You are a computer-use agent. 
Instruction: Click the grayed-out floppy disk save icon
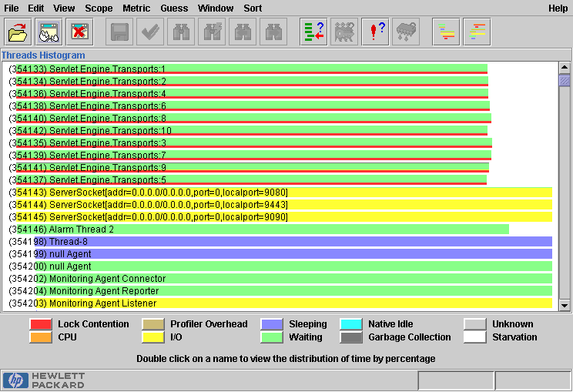[119, 32]
